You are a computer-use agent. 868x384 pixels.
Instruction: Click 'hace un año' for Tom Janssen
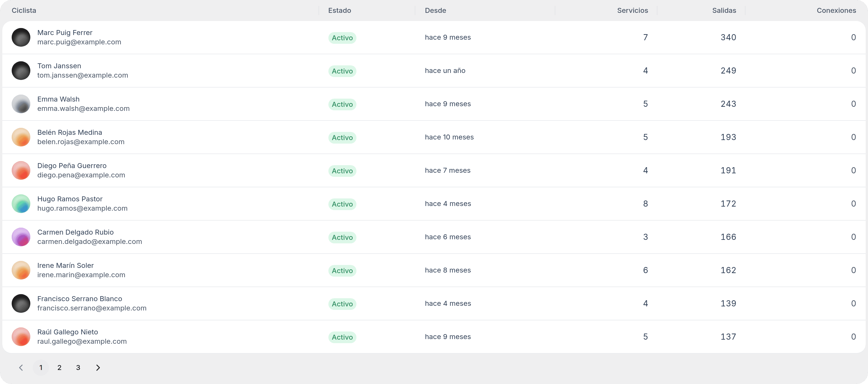(x=445, y=70)
